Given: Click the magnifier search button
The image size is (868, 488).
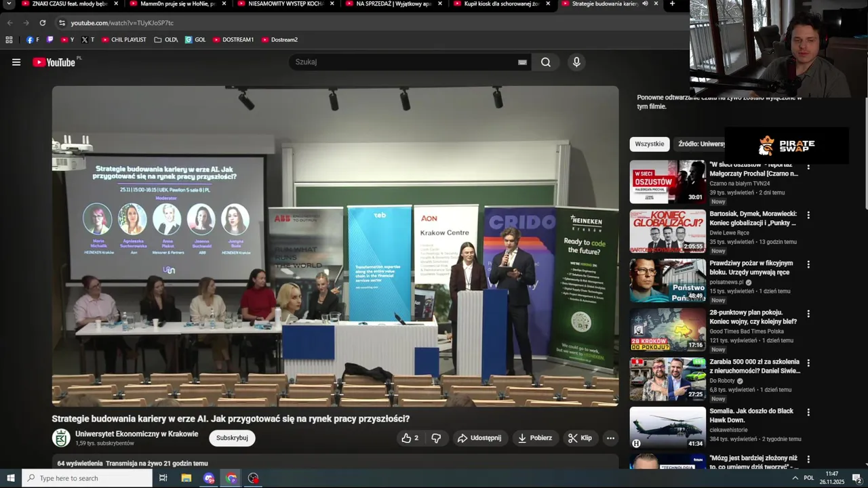Looking at the screenshot, I should point(546,62).
